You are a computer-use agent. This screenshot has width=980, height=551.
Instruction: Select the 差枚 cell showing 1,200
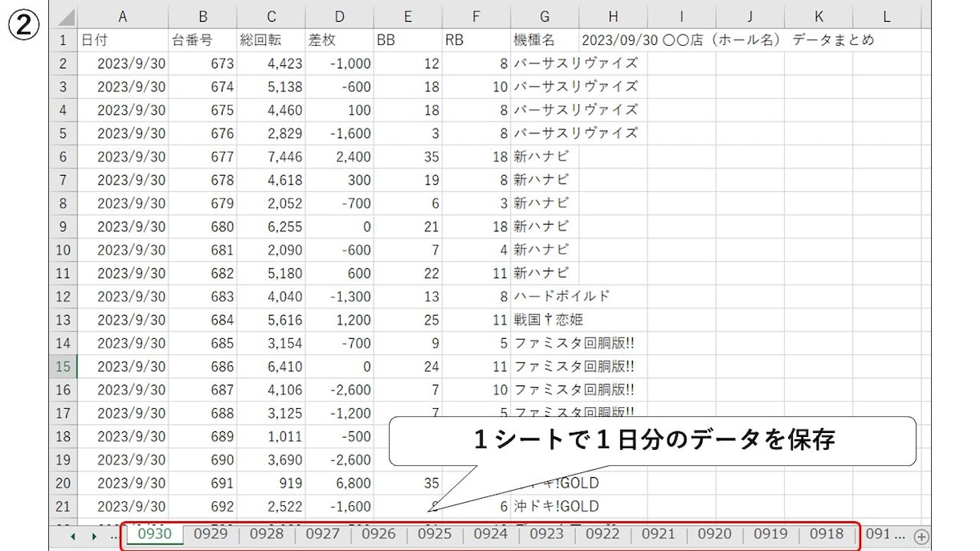click(x=340, y=320)
